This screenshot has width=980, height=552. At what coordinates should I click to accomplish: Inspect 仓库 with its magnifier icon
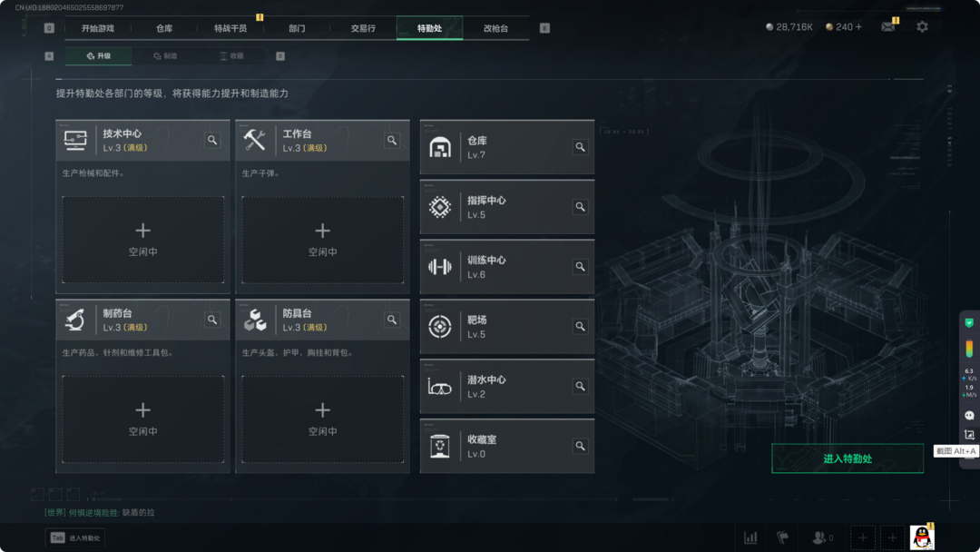(x=580, y=147)
